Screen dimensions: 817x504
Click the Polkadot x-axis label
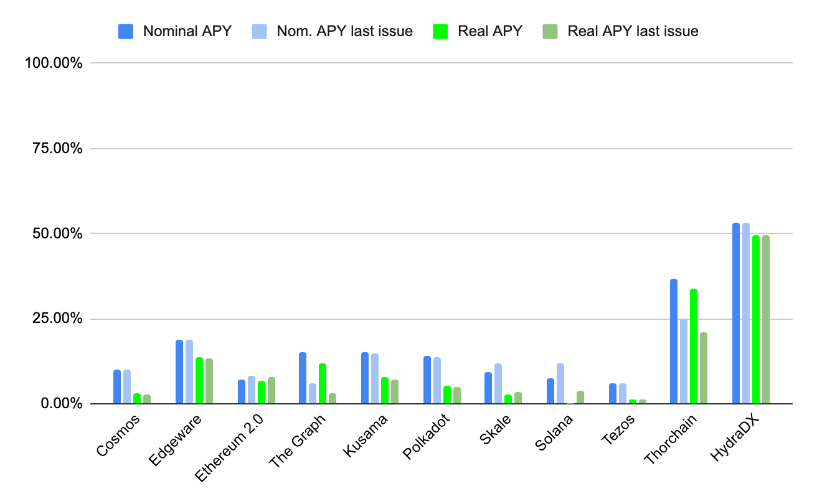tap(426, 437)
